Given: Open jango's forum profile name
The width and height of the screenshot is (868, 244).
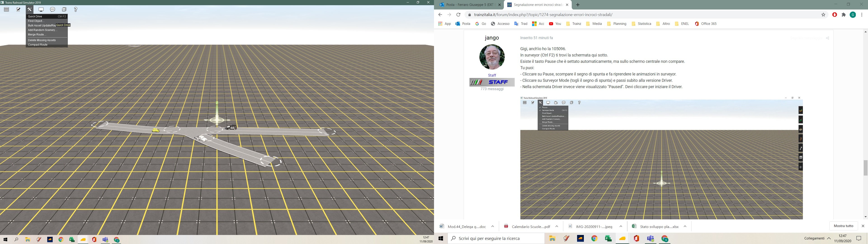Looking at the screenshot, I should click(492, 38).
